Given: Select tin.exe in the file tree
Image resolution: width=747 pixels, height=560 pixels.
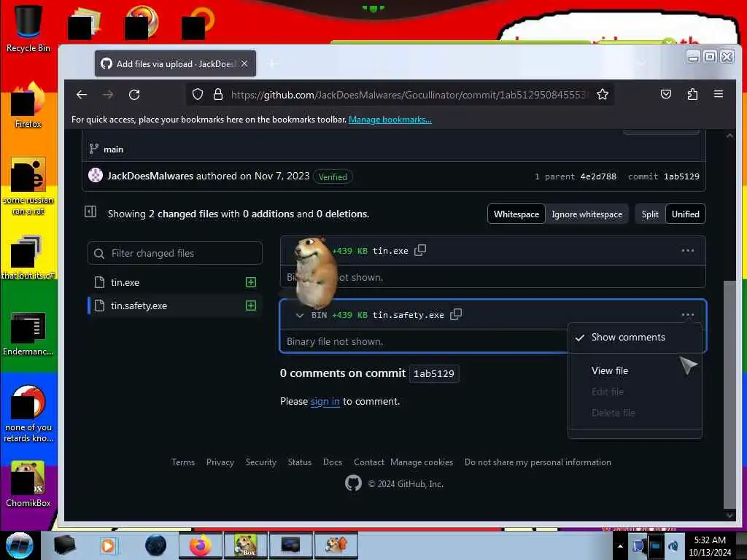Looking at the screenshot, I should point(175,282).
